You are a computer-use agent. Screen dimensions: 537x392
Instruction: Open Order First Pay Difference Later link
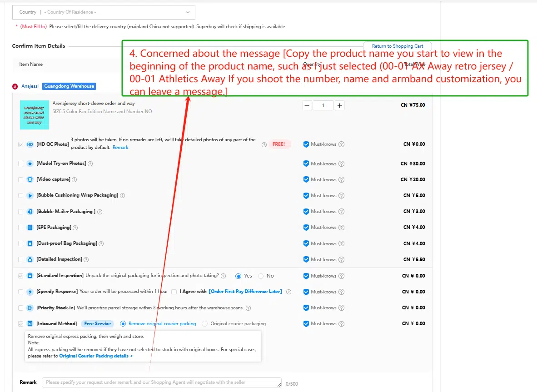245,291
